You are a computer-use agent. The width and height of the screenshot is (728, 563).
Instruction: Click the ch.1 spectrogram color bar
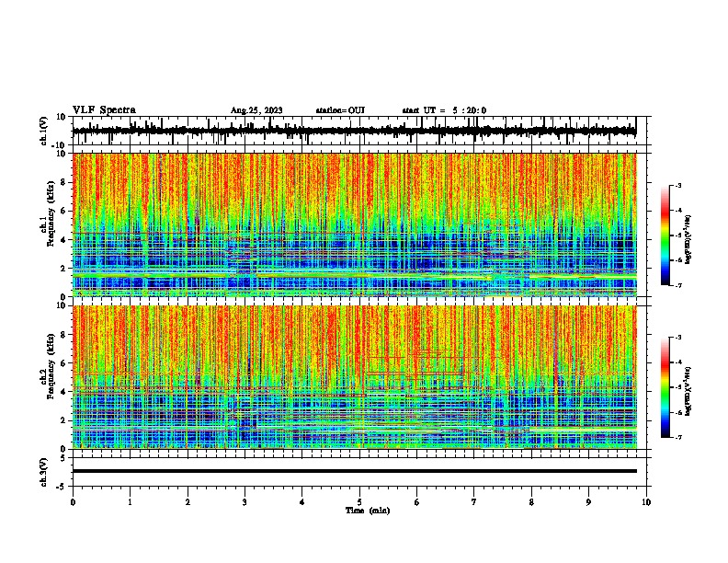pos(665,236)
